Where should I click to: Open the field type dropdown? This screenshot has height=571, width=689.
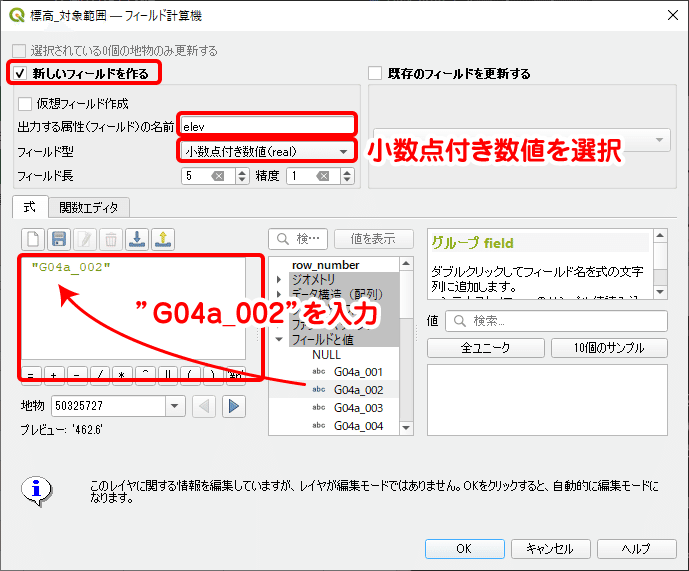pos(267,152)
